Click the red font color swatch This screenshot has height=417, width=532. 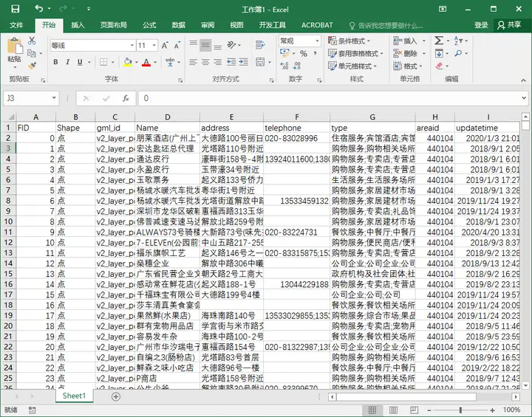pyautogui.click(x=146, y=62)
